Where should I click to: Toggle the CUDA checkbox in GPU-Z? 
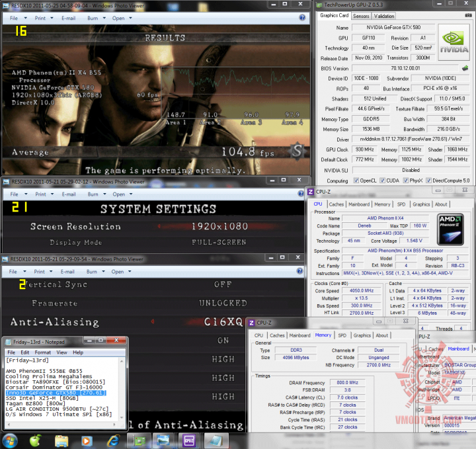point(383,181)
